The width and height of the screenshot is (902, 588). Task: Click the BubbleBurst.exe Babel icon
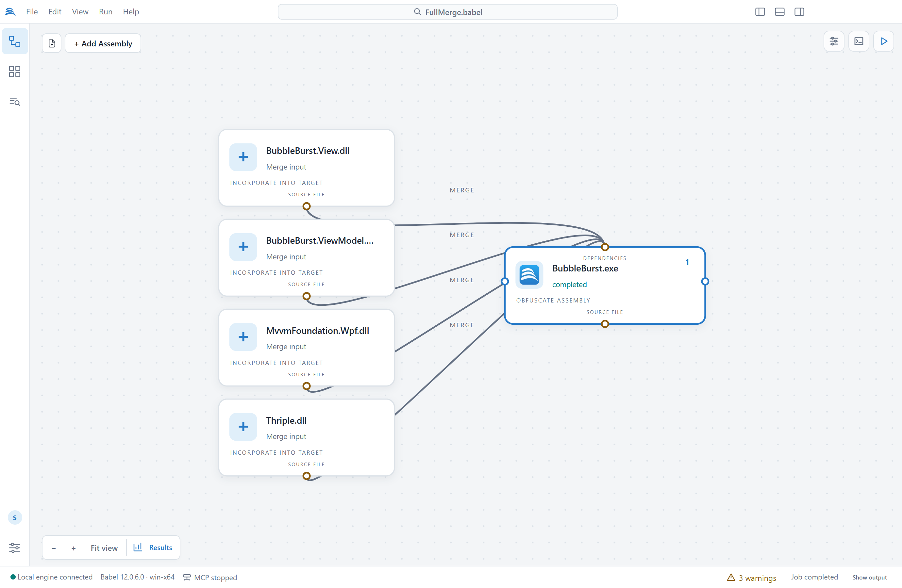click(x=529, y=275)
